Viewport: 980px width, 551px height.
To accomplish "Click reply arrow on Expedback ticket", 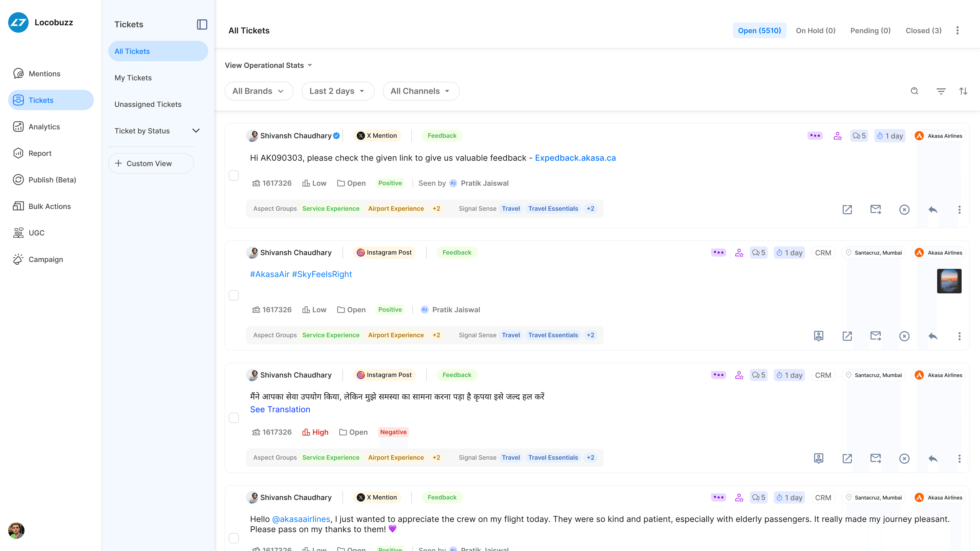I will (933, 209).
